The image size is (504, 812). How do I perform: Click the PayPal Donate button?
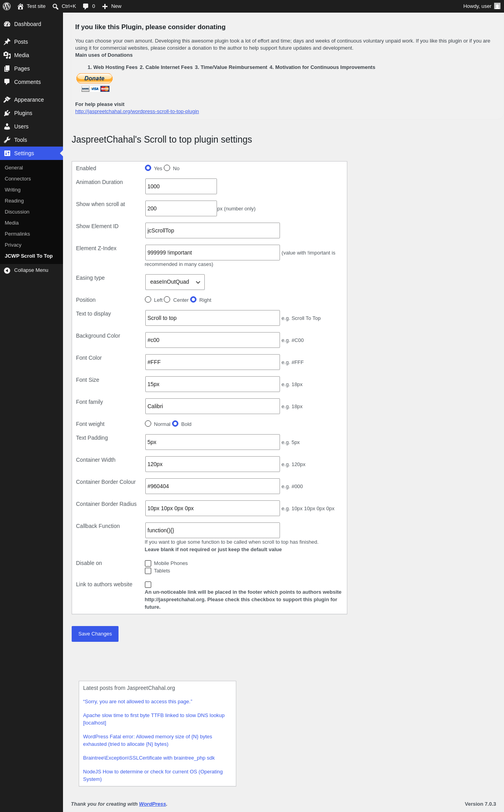pos(94,78)
